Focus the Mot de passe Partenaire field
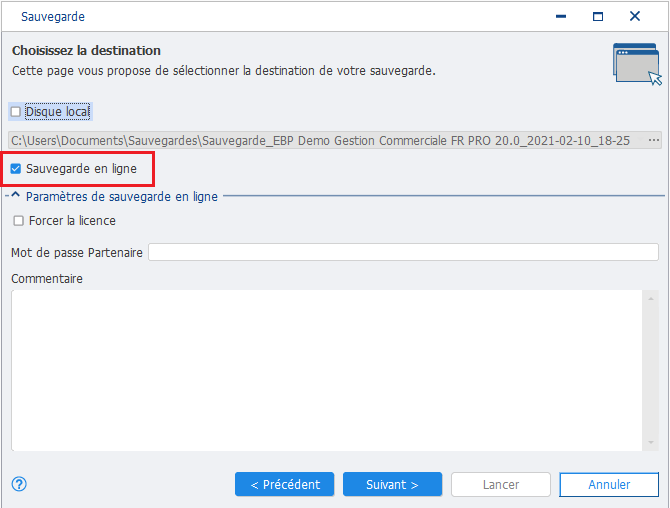 point(403,252)
